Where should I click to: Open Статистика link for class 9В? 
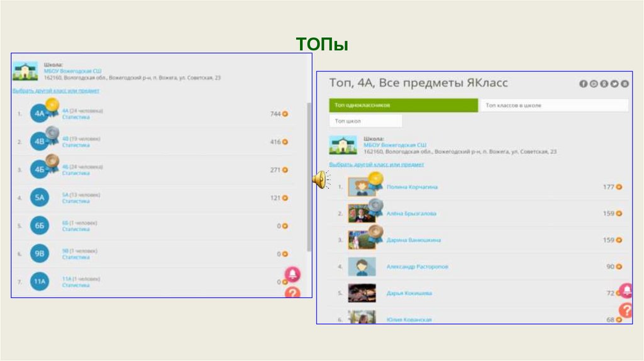75,257
